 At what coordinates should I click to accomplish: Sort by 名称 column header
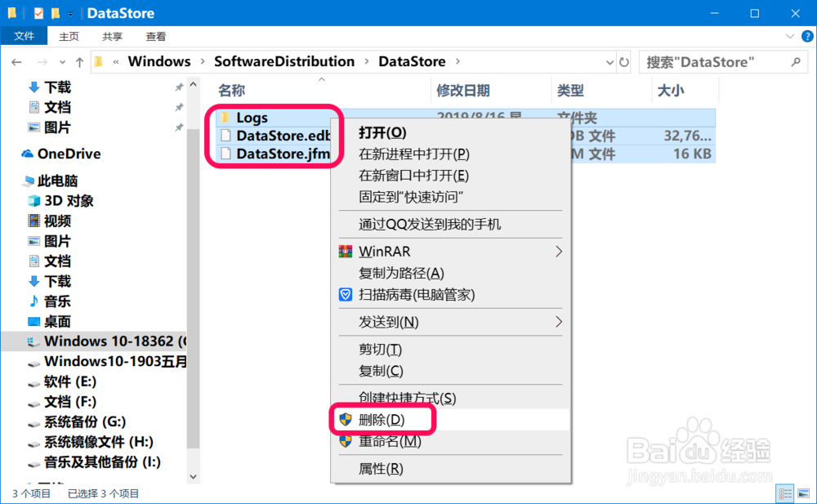pyautogui.click(x=232, y=91)
